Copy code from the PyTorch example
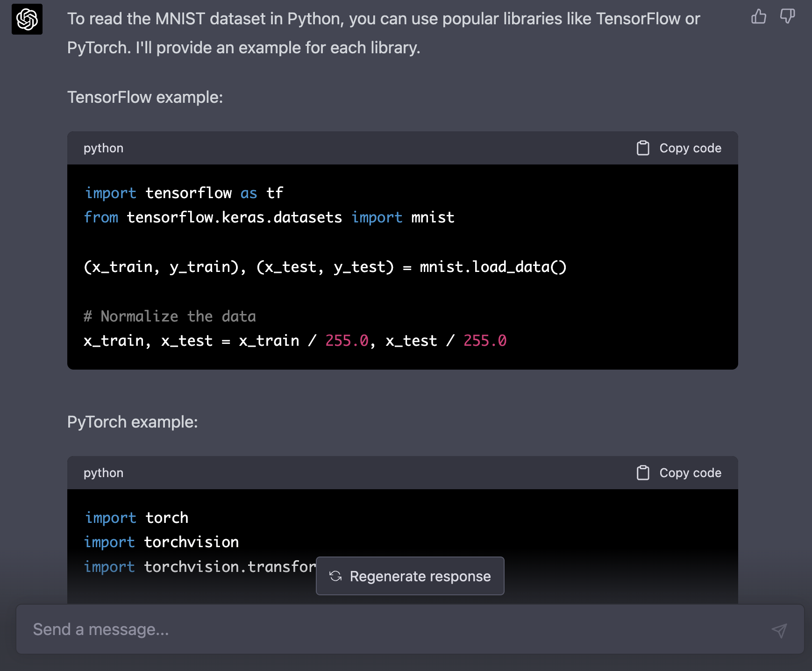The height and width of the screenshot is (671, 812). [x=679, y=473]
